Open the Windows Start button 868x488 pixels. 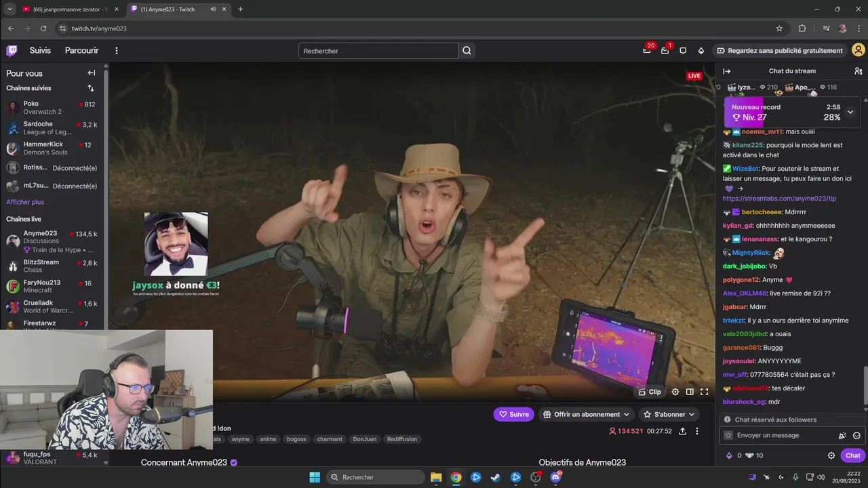pos(315,477)
